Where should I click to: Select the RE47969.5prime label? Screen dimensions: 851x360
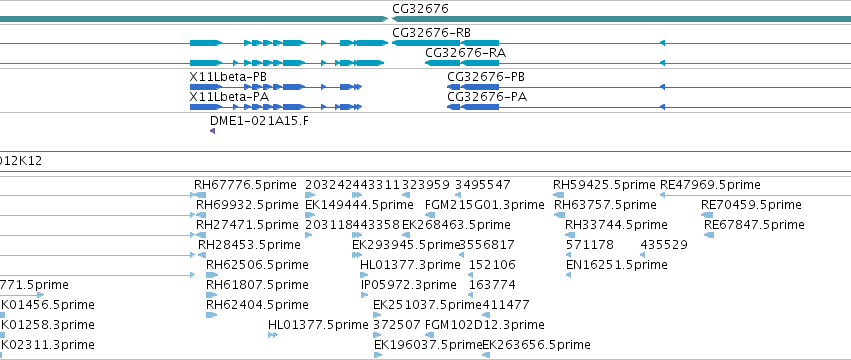click(x=710, y=185)
